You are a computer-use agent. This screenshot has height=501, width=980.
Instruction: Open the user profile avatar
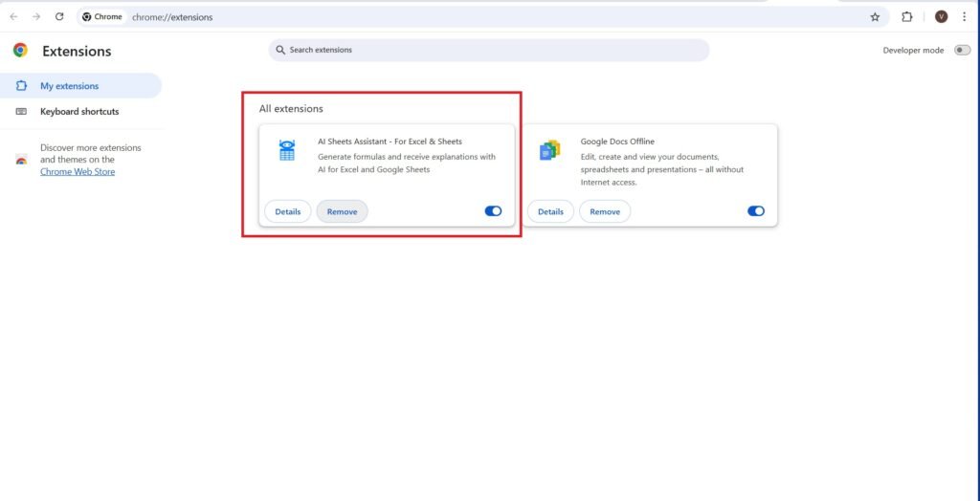[x=942, y=17]
